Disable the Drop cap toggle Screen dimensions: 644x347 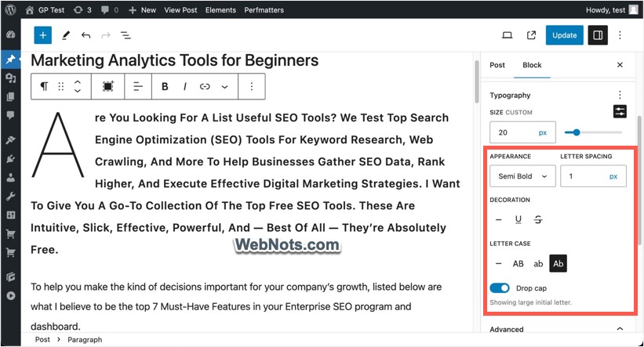[500, 288]
